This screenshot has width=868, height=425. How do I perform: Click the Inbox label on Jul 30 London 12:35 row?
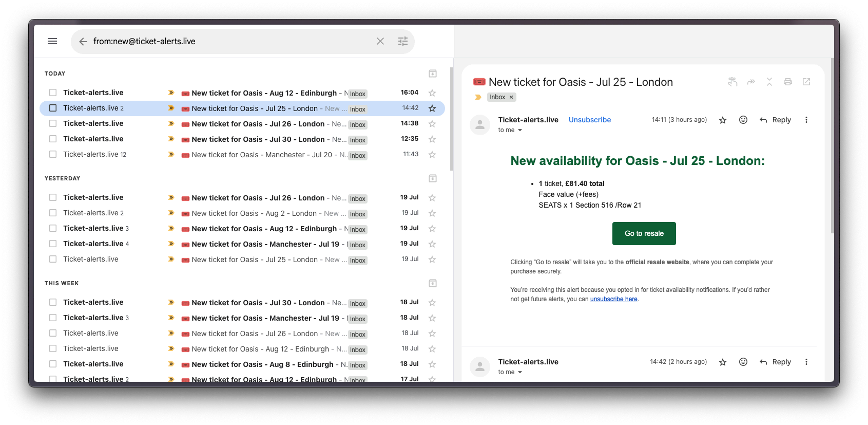[358, 140]
